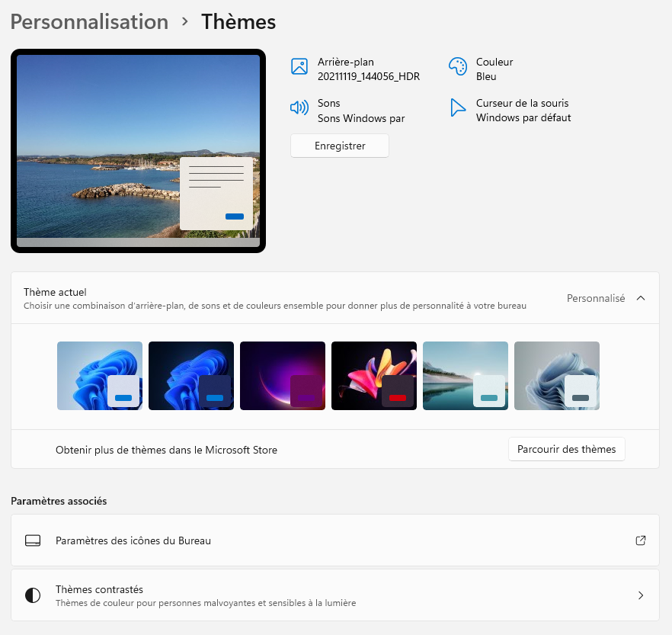The image size is (672, 635).
Task: Select the purple glow theme thumbnail
Action: [283, 376]
